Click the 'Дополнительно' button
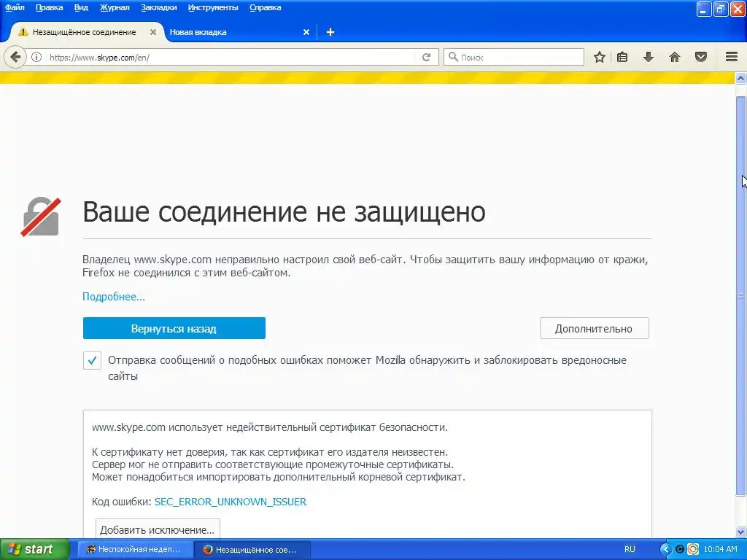The image size is (747, 560). (x=594, y=329)
